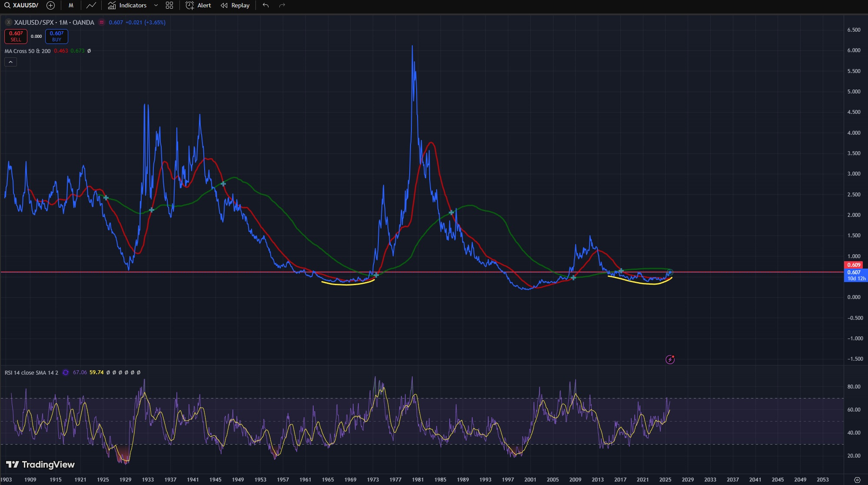Screen dimensions: 868x485
Task: Collapse the indicator legend with the chevron
Action: pos(10,62)
